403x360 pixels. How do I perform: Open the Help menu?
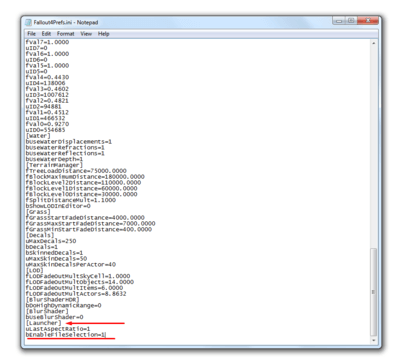pyautogui.click(x=104, y=34)
